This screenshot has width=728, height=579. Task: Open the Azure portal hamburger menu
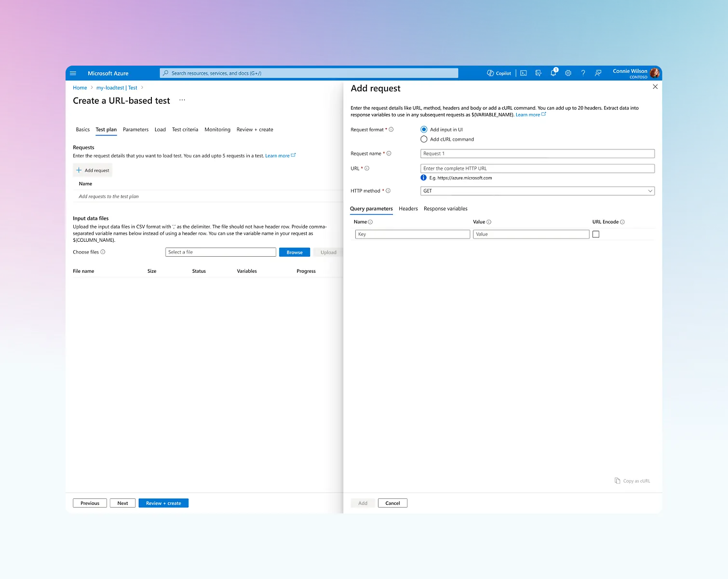[73, 73]
